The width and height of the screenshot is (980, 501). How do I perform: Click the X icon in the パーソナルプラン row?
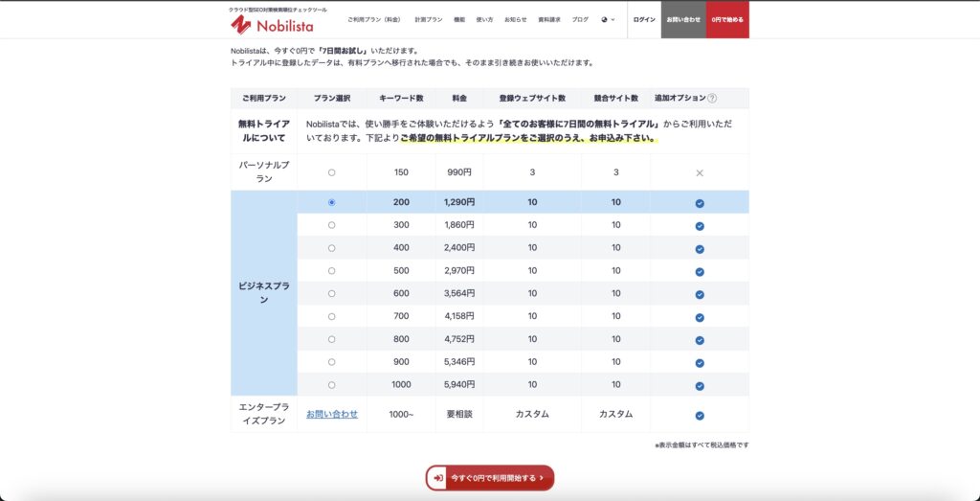(x=700, y=172)
